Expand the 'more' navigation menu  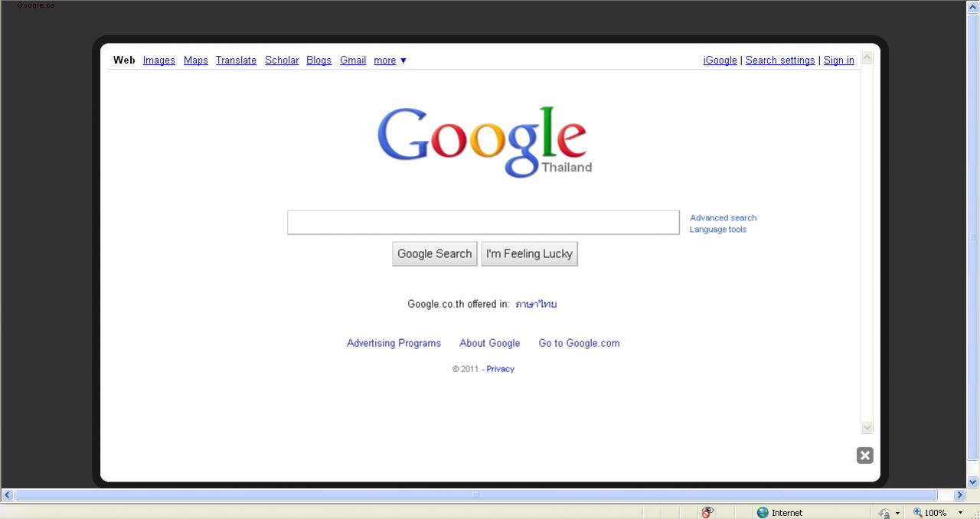pyautogui.click(x=390, y=60)
